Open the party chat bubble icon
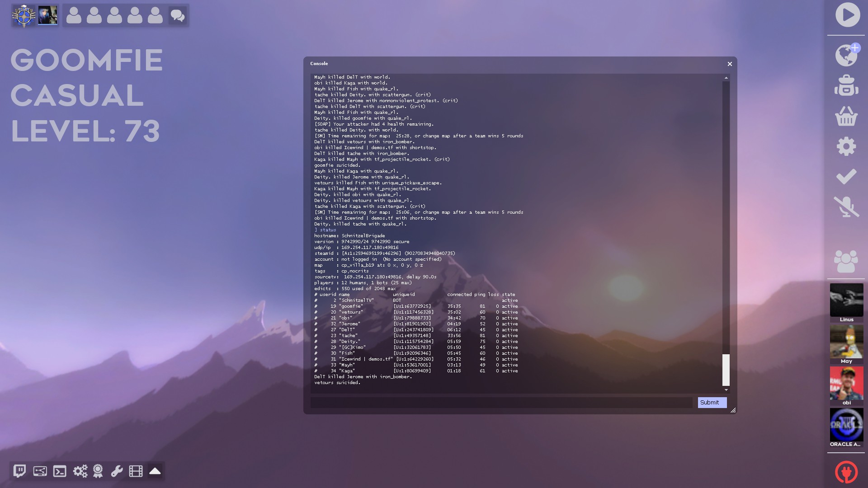 tap(178, 16)
